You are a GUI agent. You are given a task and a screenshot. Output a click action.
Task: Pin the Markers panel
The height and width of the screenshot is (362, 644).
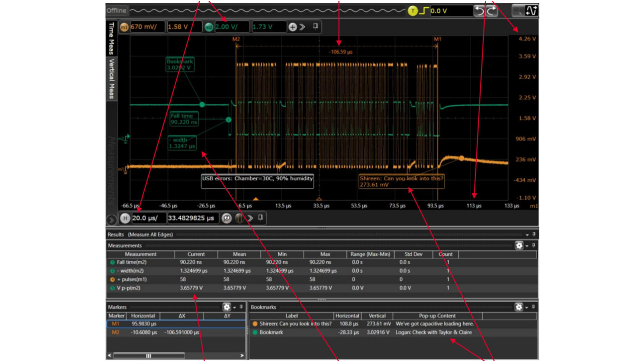[241, 307]
